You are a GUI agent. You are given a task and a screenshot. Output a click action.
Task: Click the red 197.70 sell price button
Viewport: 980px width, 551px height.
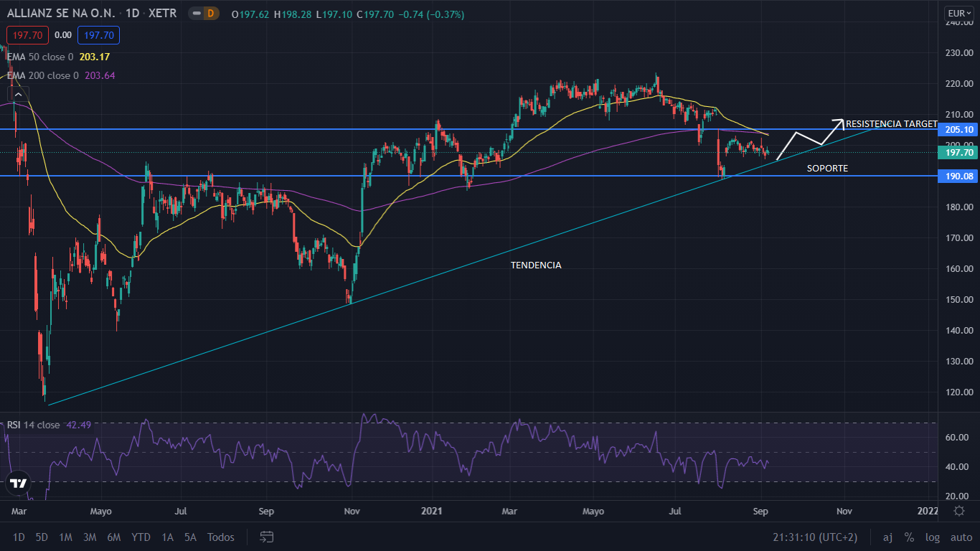27,35
